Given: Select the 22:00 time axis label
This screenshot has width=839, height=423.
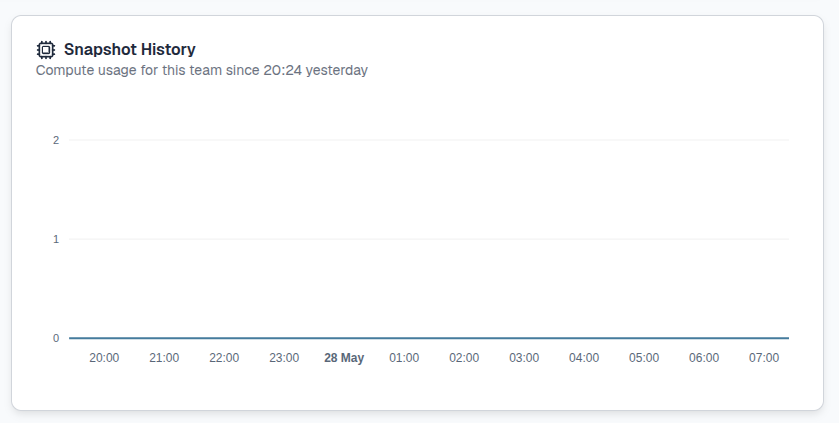Looking at the screenshot, I should [x=224, y=358].
